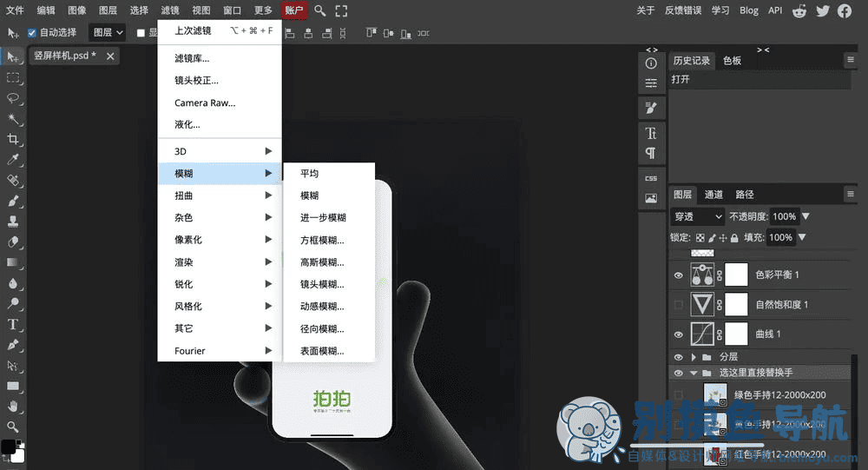The image size is (868, 470).
Task: Open the 反馈错误 link
Action: [x=683, y=10]
